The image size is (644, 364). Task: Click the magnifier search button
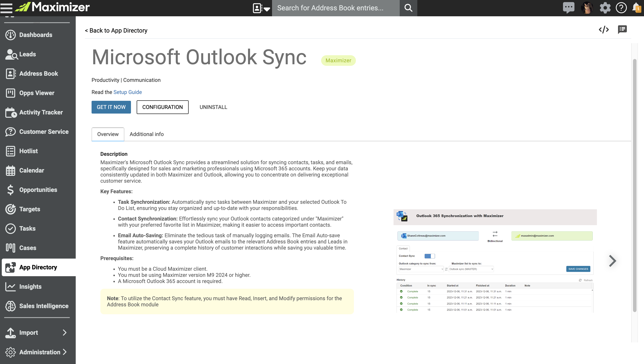coord(408,8)
